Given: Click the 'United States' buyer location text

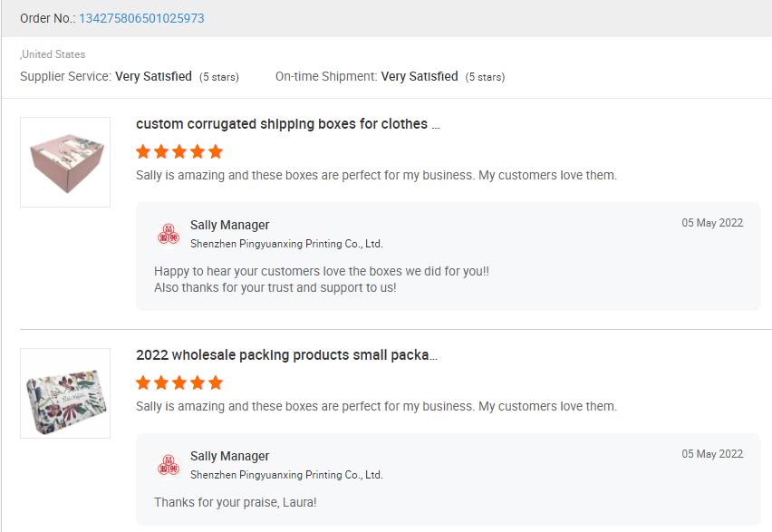Looking at the screenshot, I should coord(53,54).
